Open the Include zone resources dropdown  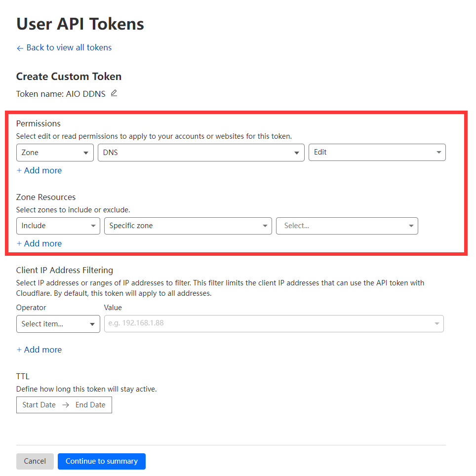[58, 226]
